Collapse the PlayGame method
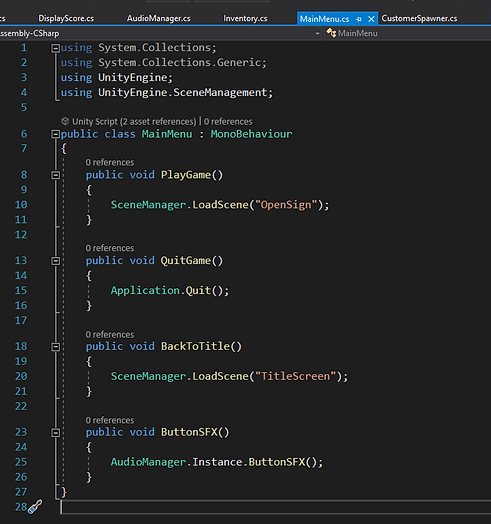Screen dimensions: 491x524 55,175
